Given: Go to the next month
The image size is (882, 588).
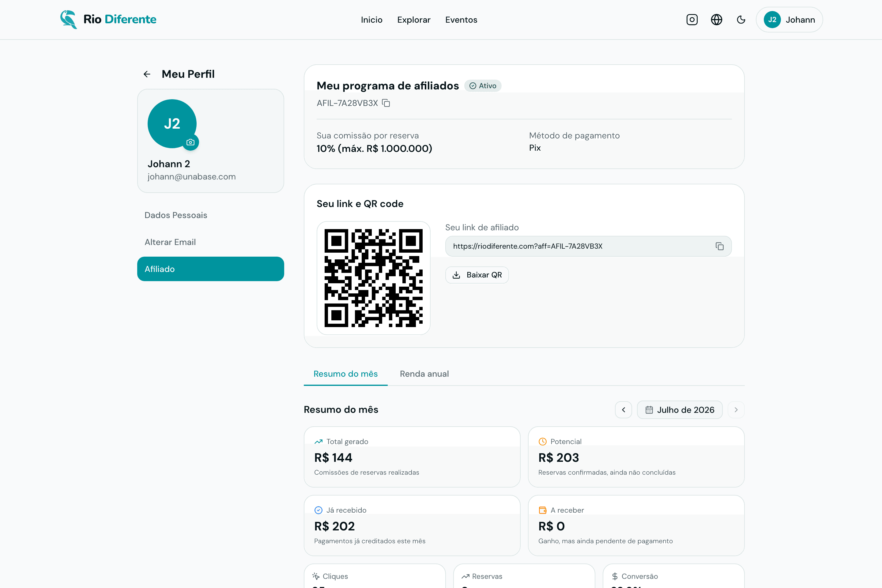Looking at the screenshot, I should [x=736, y=409].
